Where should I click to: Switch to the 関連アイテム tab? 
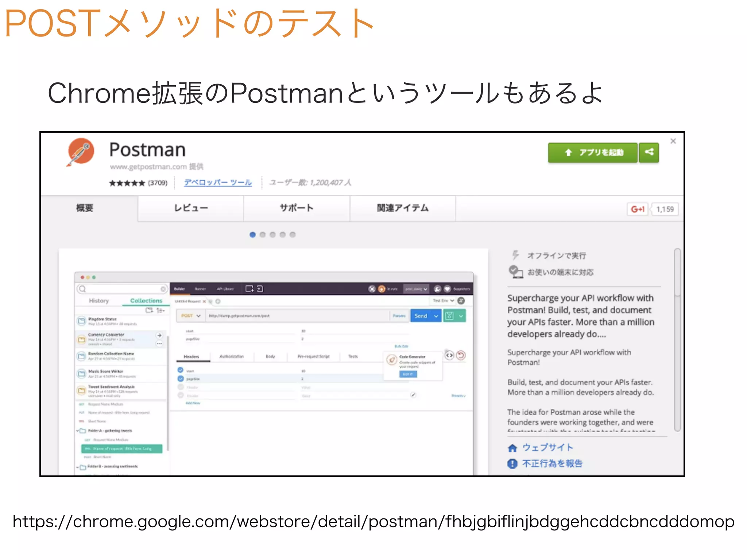(x=403, y=208)
